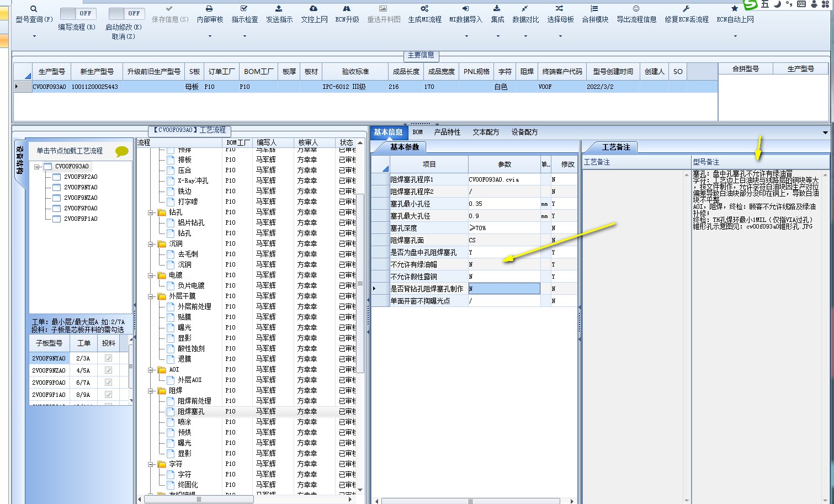Collapse the 字符 folder node
The width and height of the screenshot is (834, 504).
pyautogui.click(x=151, y=464)
